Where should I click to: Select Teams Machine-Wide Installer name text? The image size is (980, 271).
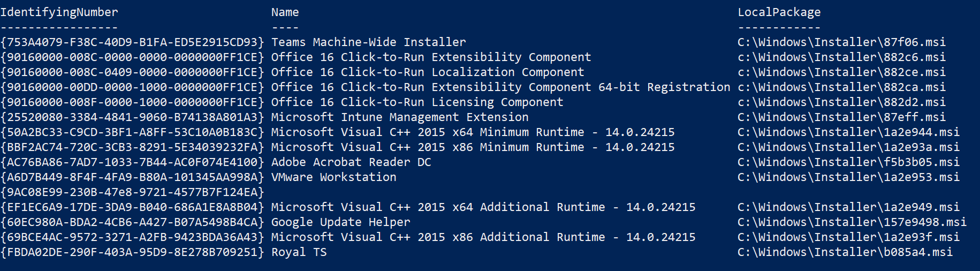369,42
